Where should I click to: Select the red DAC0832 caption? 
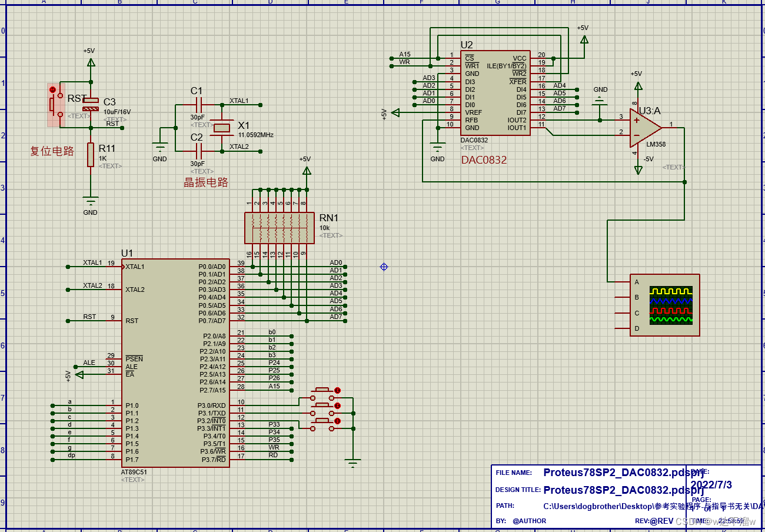click(484, 160)
